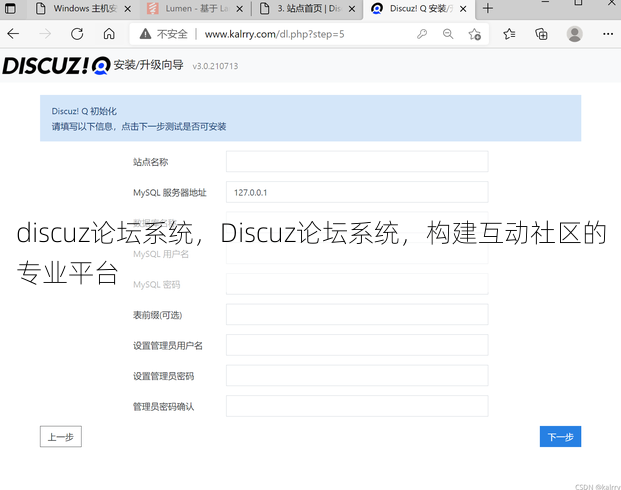621x490 pixels.
Task: Click the Discuz! Q 初始化 banner title
Action: [84, 111]
